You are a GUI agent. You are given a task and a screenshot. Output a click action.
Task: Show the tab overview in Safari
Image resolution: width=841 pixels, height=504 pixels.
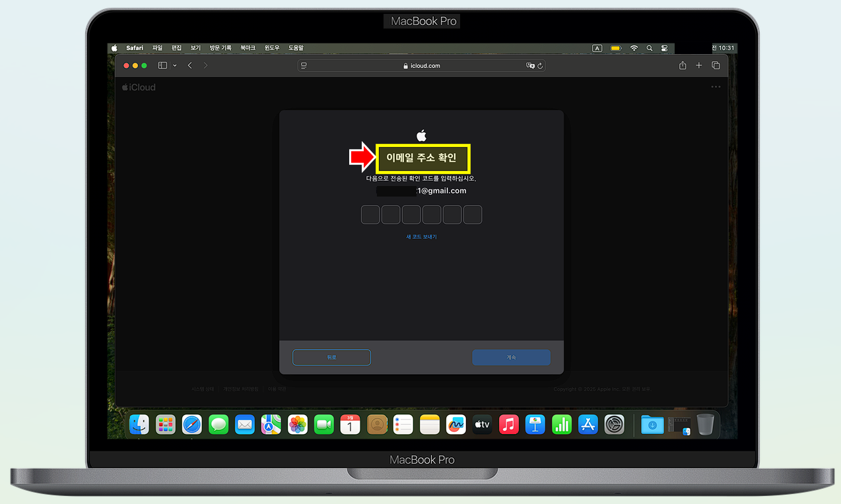716,65
